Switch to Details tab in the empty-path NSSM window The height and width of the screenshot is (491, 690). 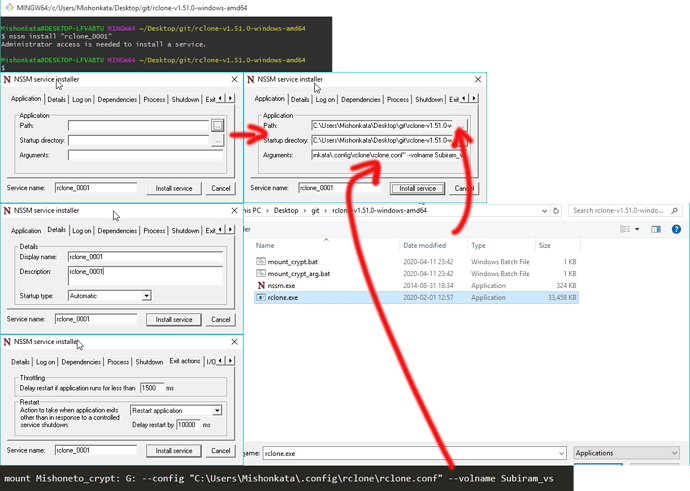(x=56, y=99)
